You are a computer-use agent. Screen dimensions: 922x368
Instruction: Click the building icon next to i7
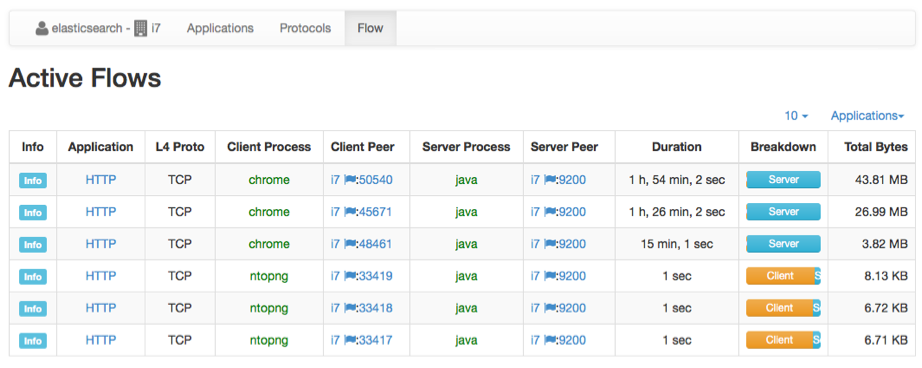pyautogui.click(x=141, y=28)
